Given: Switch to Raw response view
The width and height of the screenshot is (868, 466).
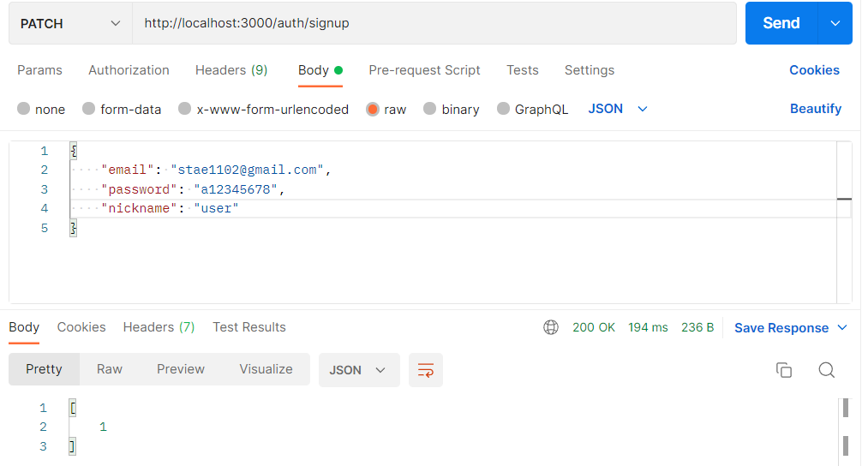Looking at the screenshot, I should coord(110,369).
